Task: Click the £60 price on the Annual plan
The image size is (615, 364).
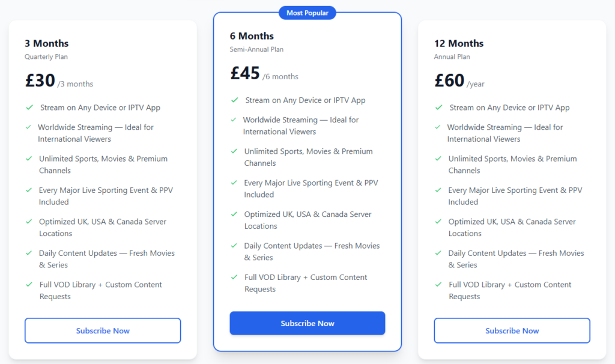Action: pos(449,80)
